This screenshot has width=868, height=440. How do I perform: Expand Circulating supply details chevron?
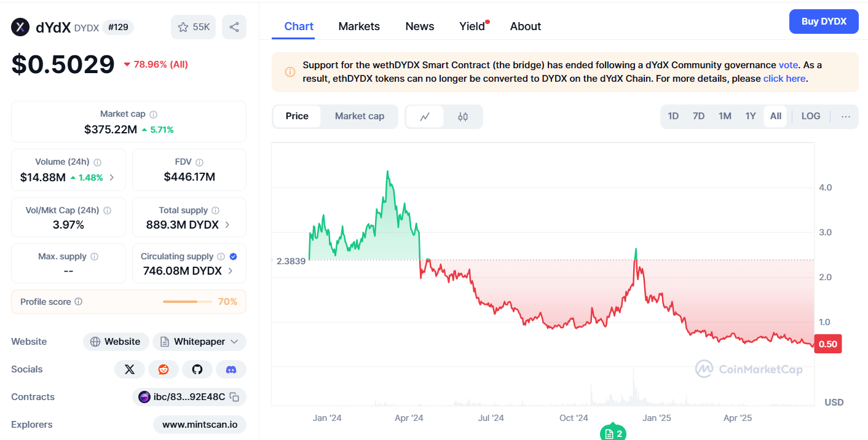coord(231,271)
